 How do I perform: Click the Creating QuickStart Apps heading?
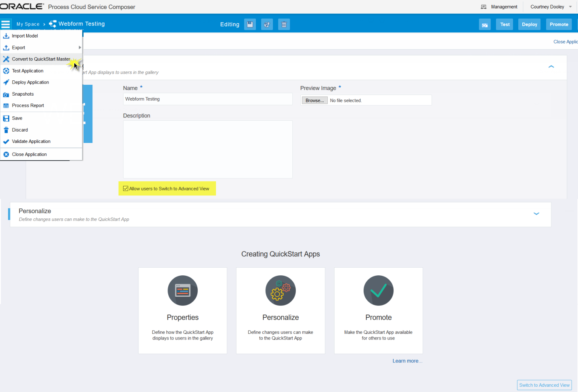tap(281, 254)
